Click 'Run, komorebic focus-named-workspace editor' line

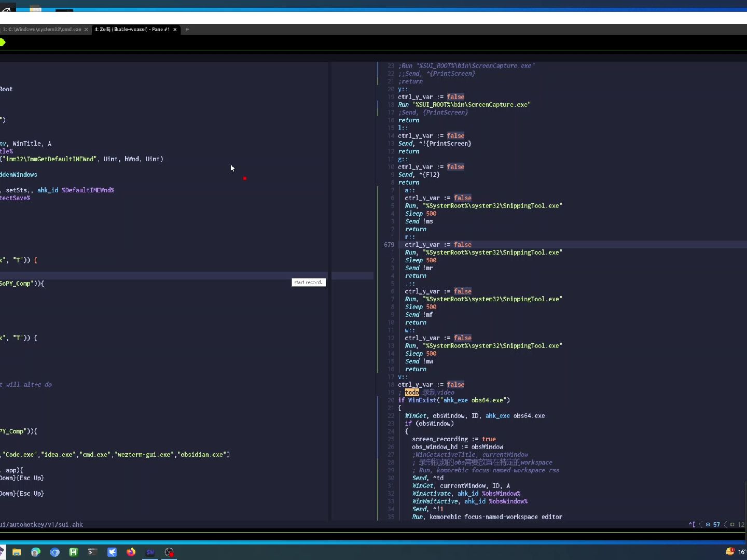click(487, 517)
